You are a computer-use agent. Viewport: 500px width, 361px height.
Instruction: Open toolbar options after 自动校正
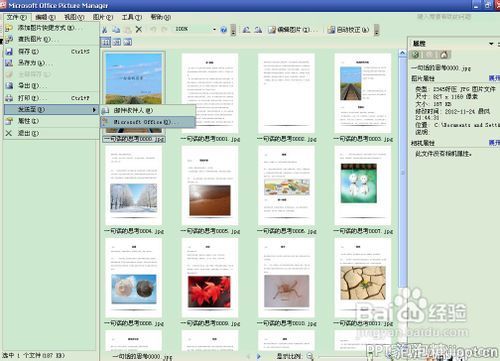pos(377,30)
